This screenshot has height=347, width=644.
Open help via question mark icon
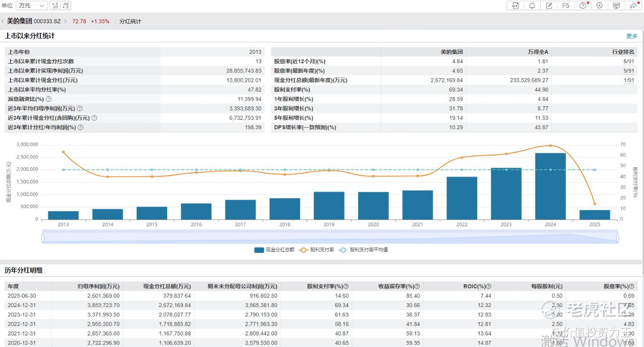pyautogui.click(x=583, y=6)
